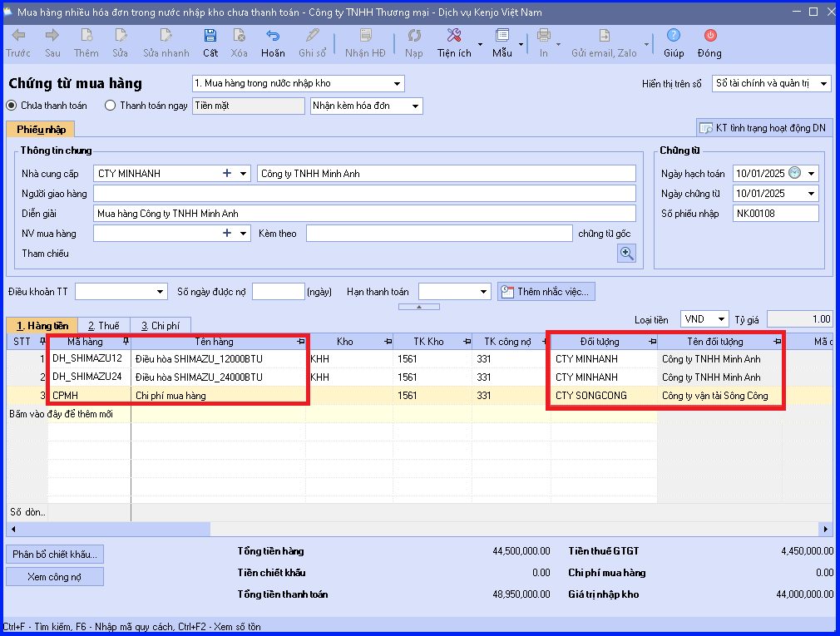
Task: Click the Phân bổ chiết khấu button
Action: (x=55, y=554)
